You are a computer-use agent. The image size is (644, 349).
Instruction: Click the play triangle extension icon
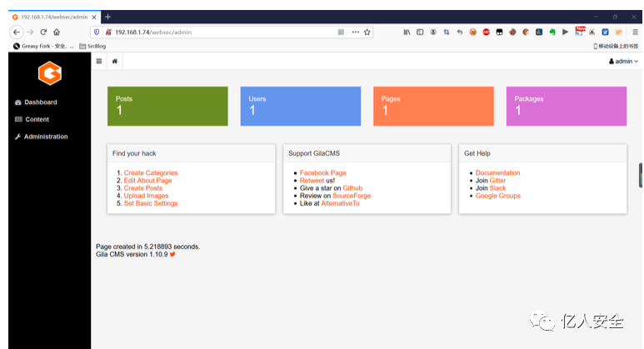coord(566,32)
